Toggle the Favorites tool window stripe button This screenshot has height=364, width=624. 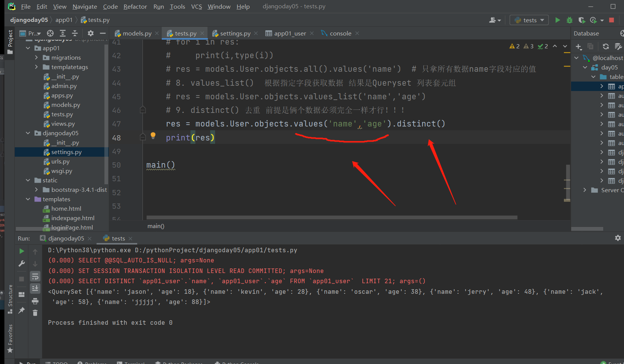pyautogui.click(x=10, y=338)
